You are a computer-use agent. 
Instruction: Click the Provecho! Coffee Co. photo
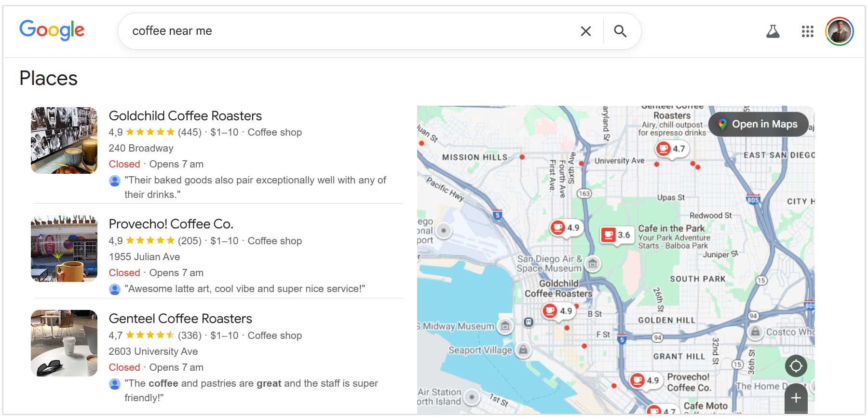[64, 249]
